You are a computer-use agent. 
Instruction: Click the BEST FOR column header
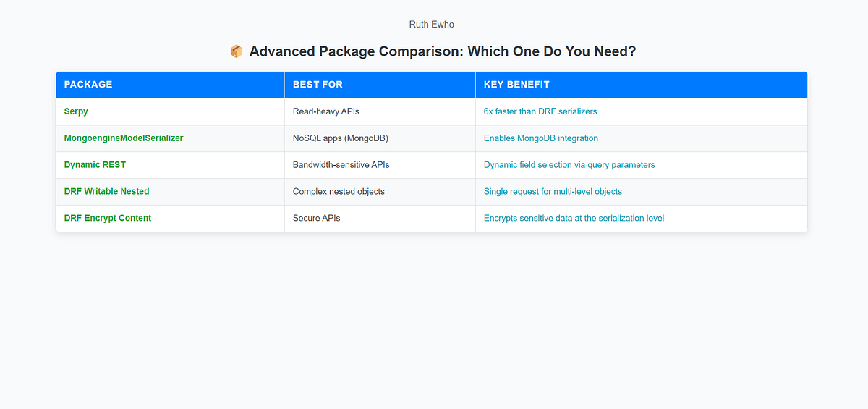(318, 85)
